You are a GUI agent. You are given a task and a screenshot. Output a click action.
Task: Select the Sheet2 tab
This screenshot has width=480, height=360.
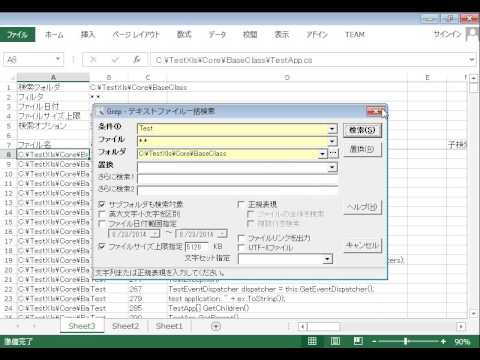[x=125, y=326]
